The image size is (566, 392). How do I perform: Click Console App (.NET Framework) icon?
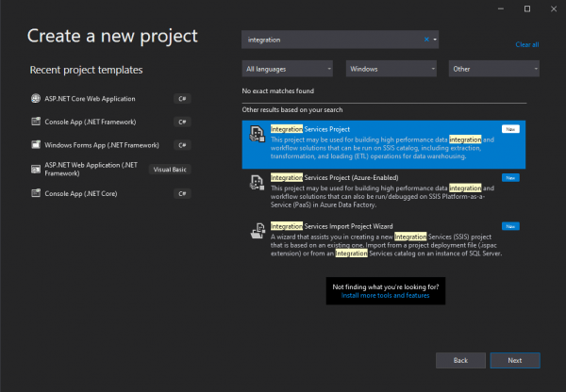click(36, 122)
